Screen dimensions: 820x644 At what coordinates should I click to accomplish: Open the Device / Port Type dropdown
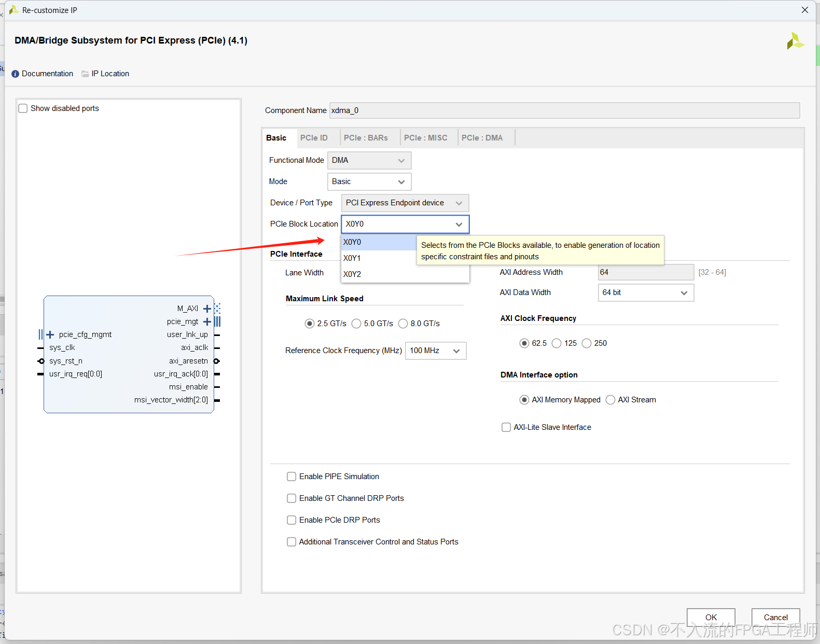[405, 203]
